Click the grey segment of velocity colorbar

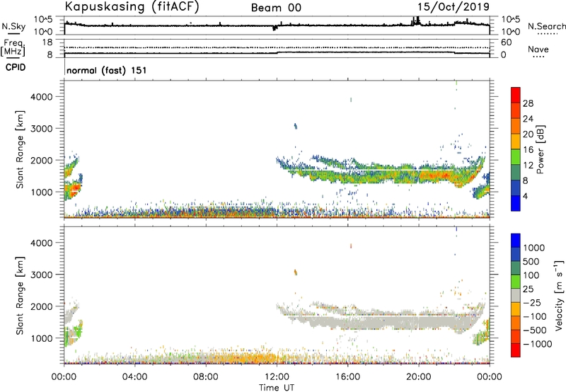(x=516, y=296)
